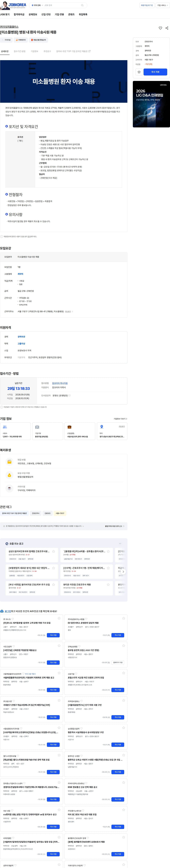
Task: Open the 기업·연봉 menu
Action: click(59, 14)
